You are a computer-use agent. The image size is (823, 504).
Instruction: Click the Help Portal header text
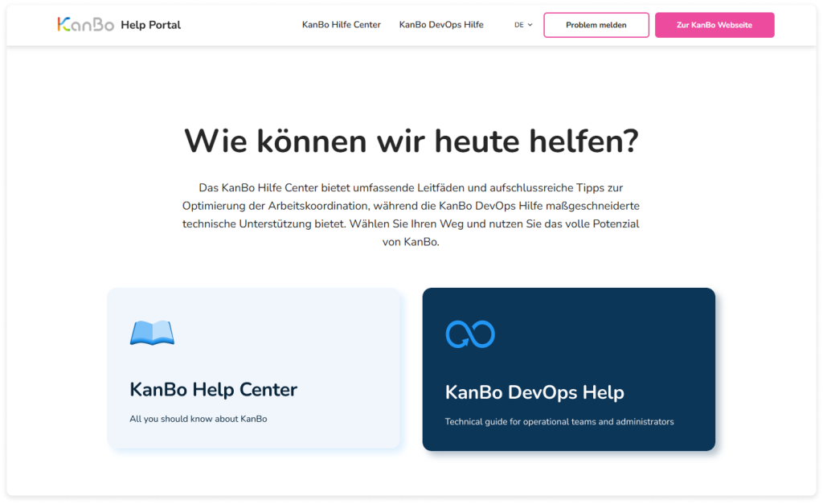click(150, 25)
